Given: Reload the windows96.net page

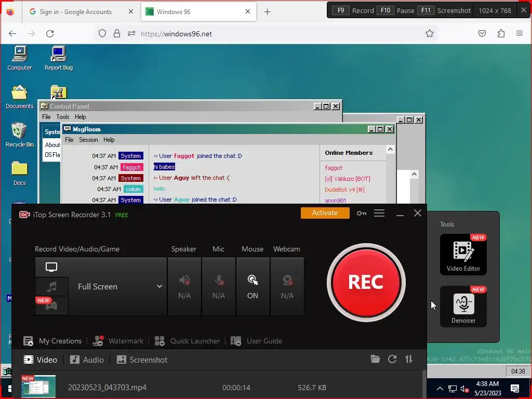Looking at the screenshot, I should 50,34.
